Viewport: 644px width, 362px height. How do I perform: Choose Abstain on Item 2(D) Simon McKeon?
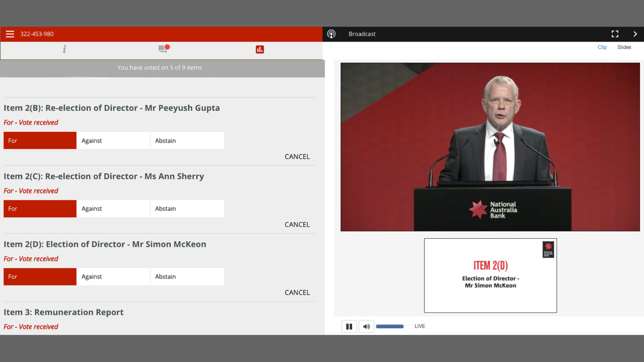click(x=187, y=277)
